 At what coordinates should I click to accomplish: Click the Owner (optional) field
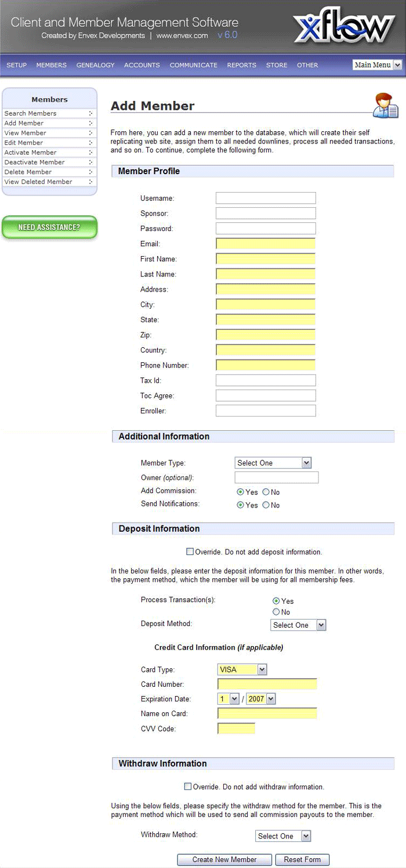click(x=277, y=477)
